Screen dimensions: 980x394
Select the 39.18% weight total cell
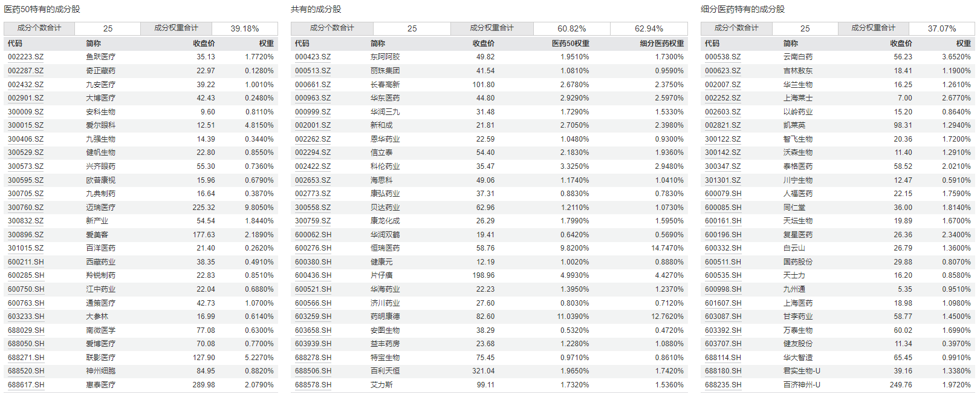pyautogui.click(x=245, y=28)
